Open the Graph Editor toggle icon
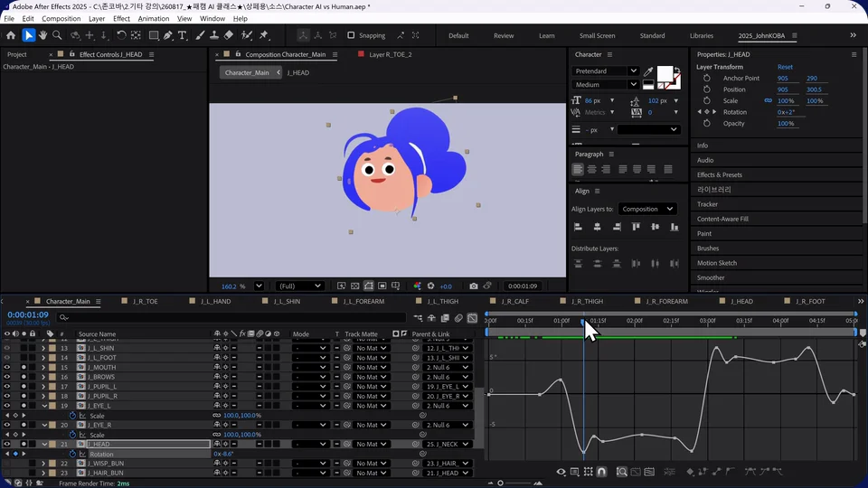 [472, 318]
